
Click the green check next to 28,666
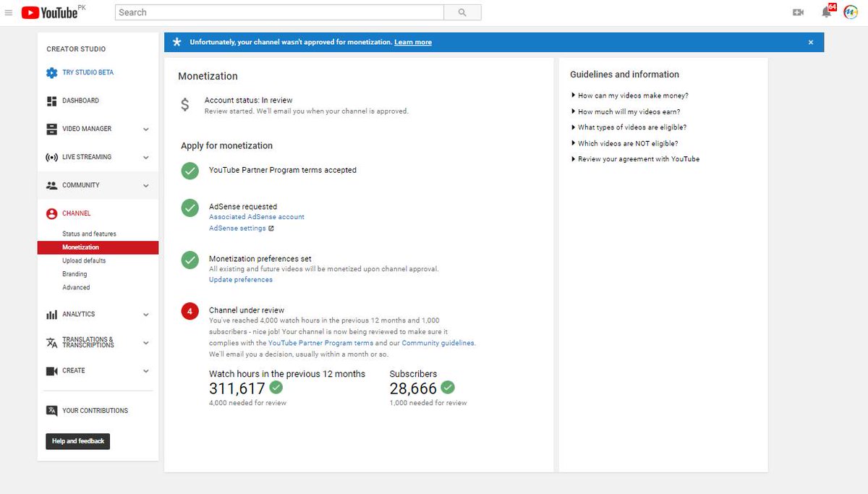click(448, 387)
